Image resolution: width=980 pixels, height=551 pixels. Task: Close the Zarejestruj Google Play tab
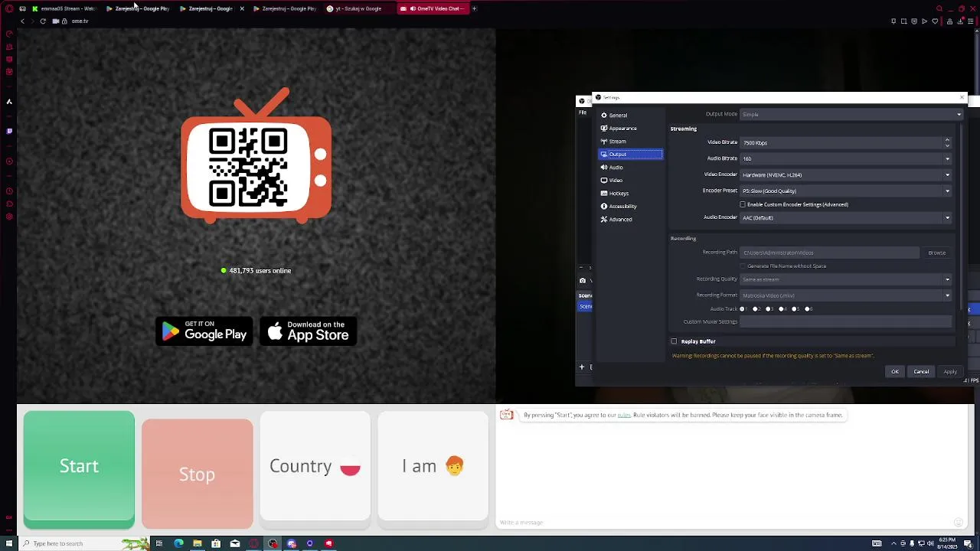pyautogui.click(x=242, y=8)
